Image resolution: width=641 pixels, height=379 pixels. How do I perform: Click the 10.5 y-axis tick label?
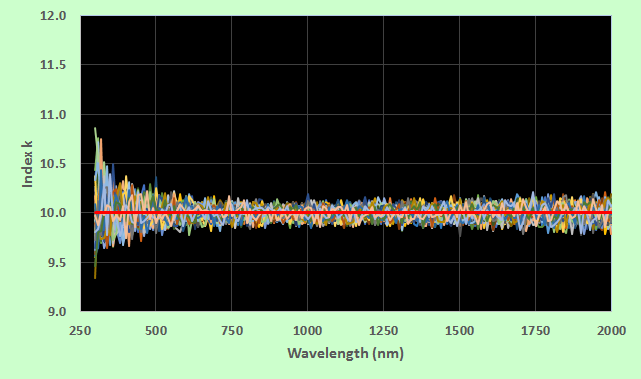coord(53,164)
